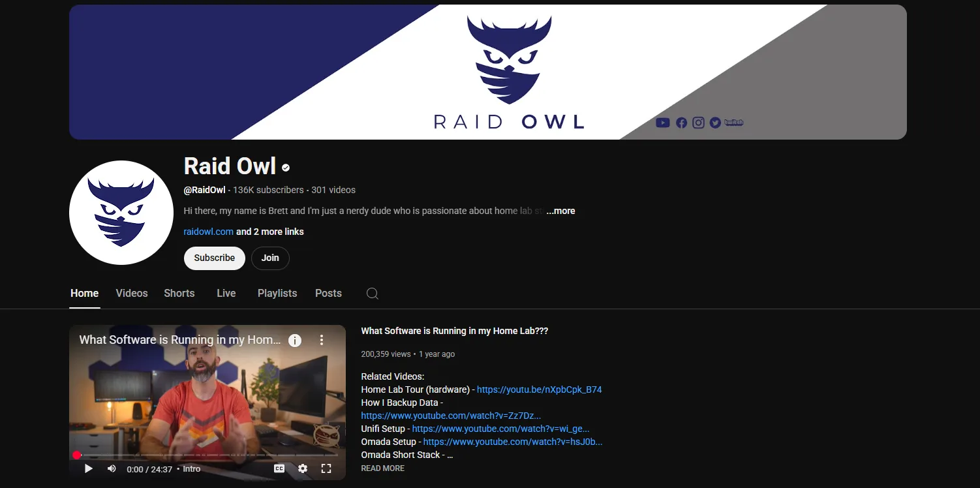Click the red video progress scrubber
Screen dimensions: 980x488
(77, 455)
